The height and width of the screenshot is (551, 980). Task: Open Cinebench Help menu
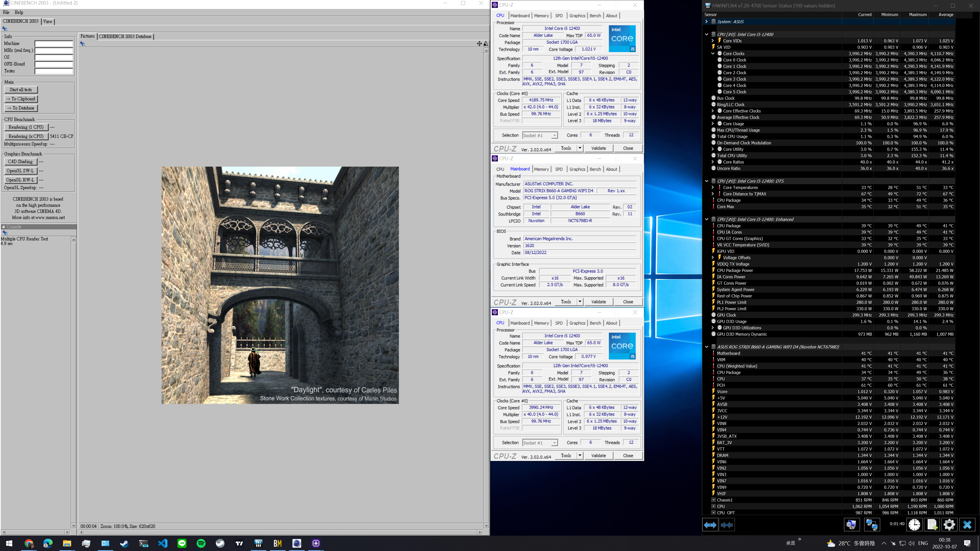[x=19, y=12]
